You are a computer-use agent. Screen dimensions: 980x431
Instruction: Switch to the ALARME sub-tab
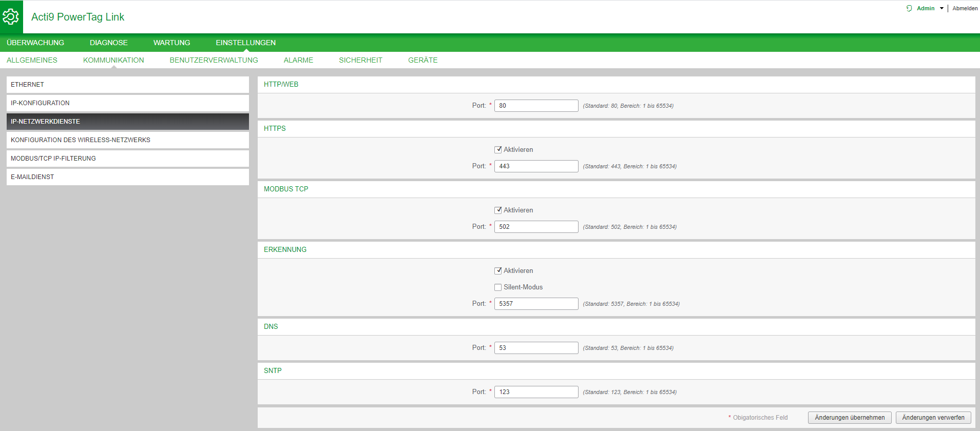pos(298,60)
